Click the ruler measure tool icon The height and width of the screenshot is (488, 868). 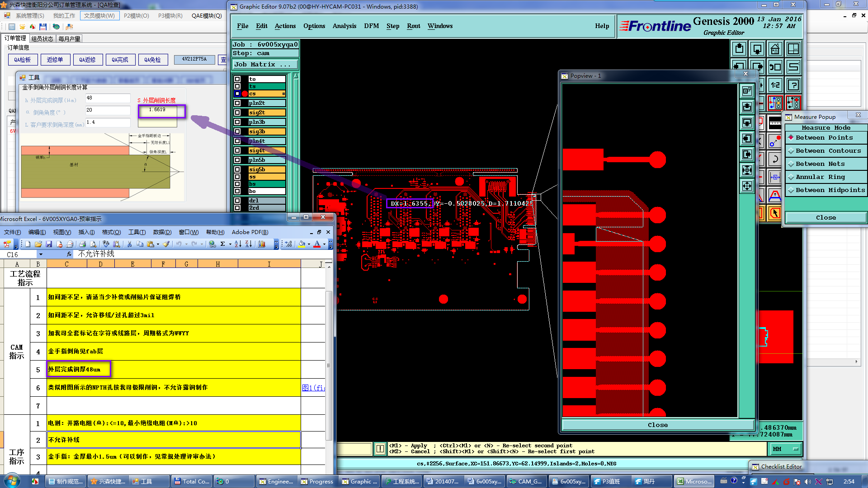coord(775,122)
